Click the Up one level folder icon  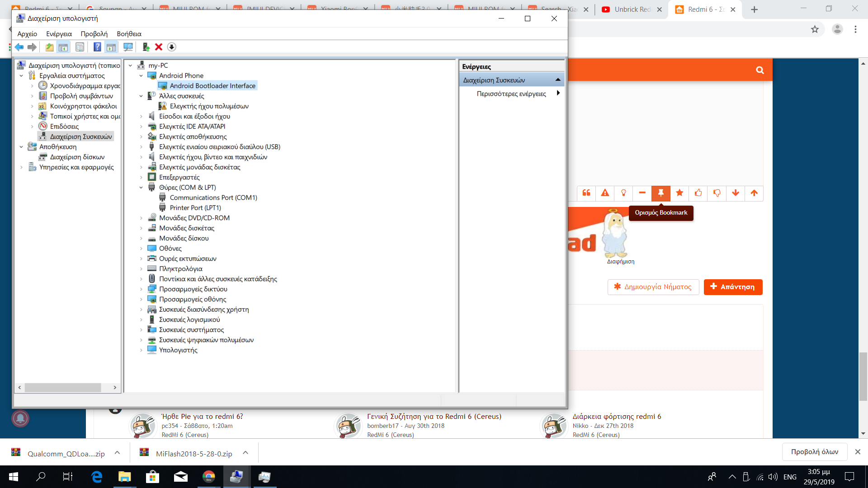(49, 47)
